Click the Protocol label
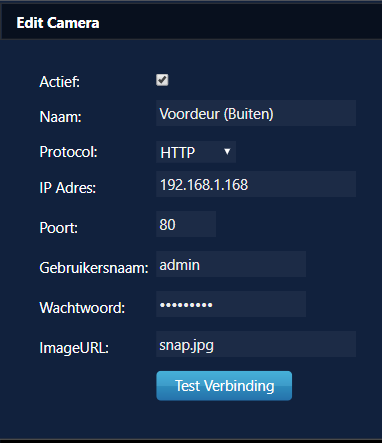 [68, 152]
